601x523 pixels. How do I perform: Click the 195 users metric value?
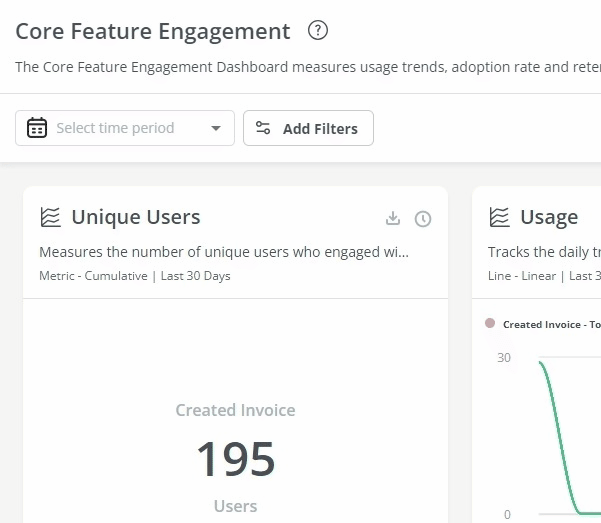coord(235,459)
